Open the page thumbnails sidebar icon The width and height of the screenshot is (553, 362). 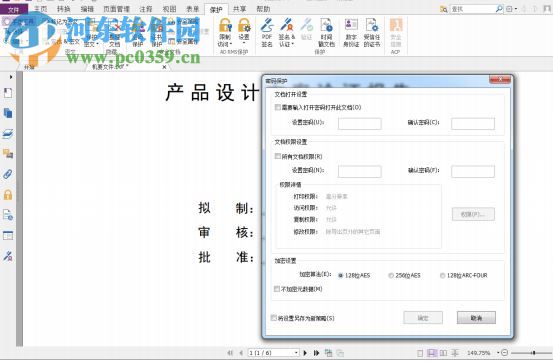click(x=8, y=93)
